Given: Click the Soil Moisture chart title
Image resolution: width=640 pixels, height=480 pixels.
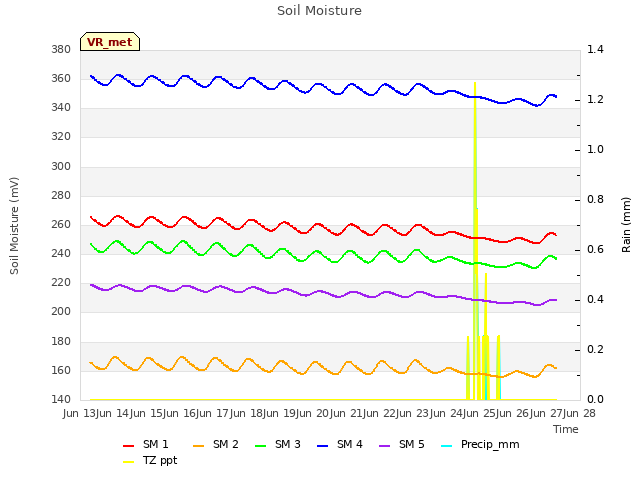Looking at the screenshot, I should coord(319,11).
